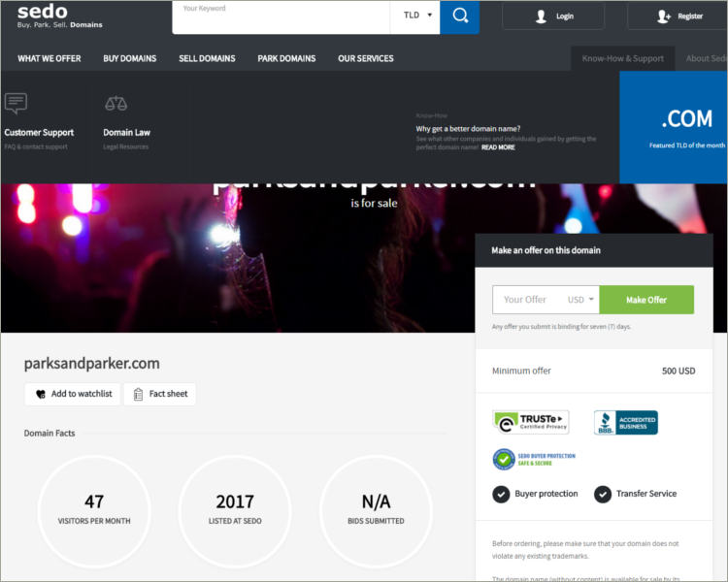Open the What We Offer menu
Screen dimensions: 728x582
coord(50,58)
